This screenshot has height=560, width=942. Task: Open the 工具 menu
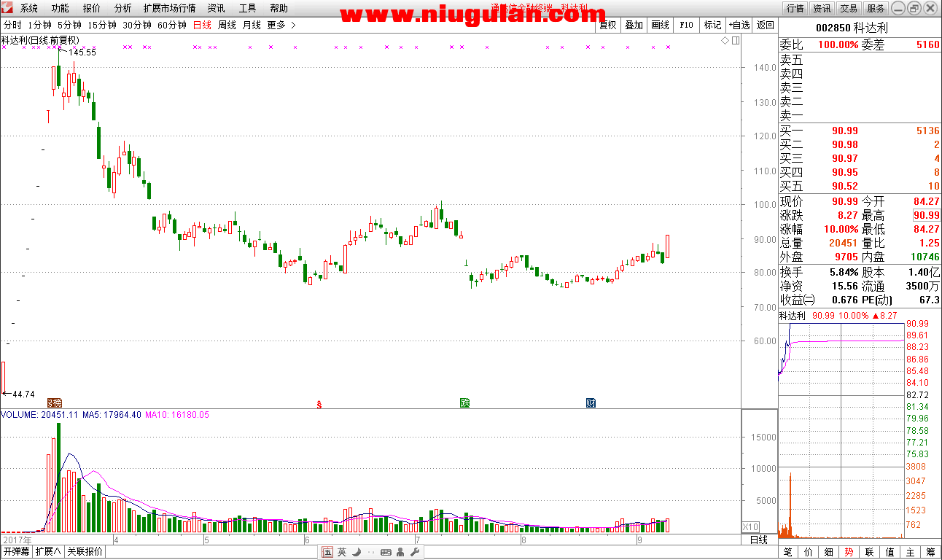click(x=247, y=8)
